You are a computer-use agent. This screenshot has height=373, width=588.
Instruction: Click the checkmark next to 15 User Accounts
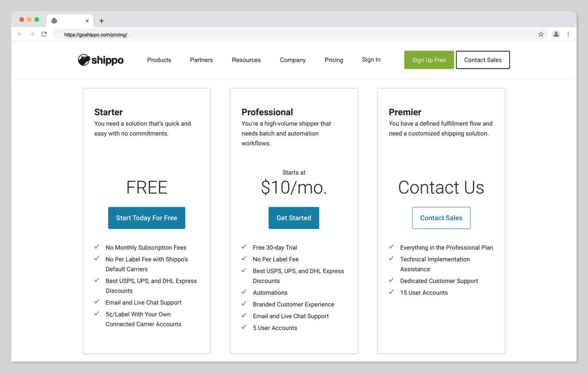(391, 292)
